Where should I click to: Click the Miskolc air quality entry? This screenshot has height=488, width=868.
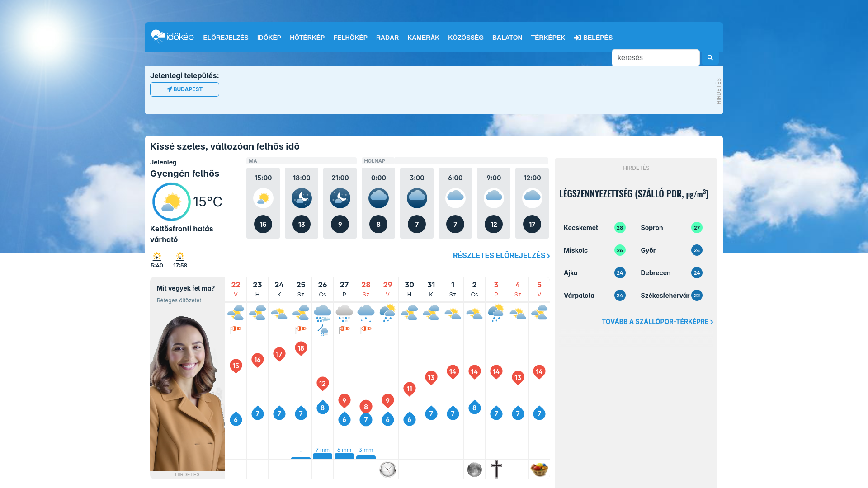[594, 250]
